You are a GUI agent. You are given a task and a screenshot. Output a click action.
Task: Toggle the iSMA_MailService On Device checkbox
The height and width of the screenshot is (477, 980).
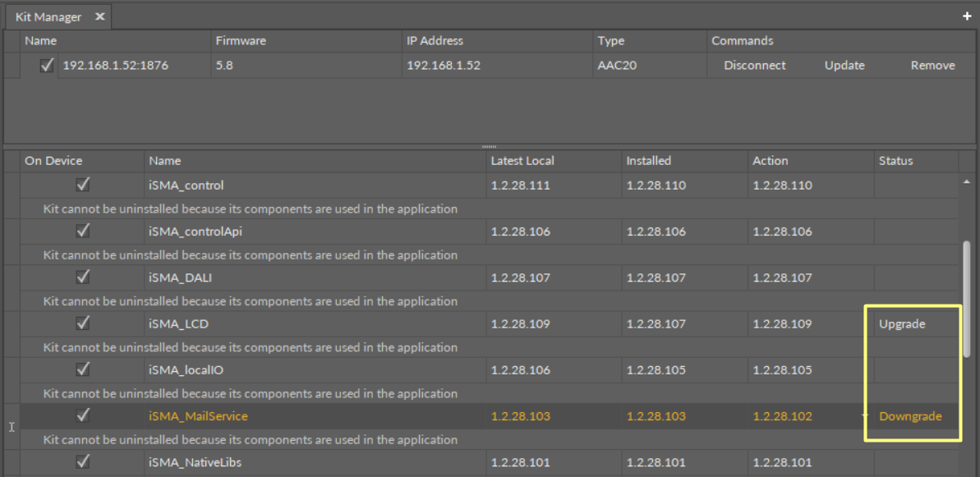83,416
